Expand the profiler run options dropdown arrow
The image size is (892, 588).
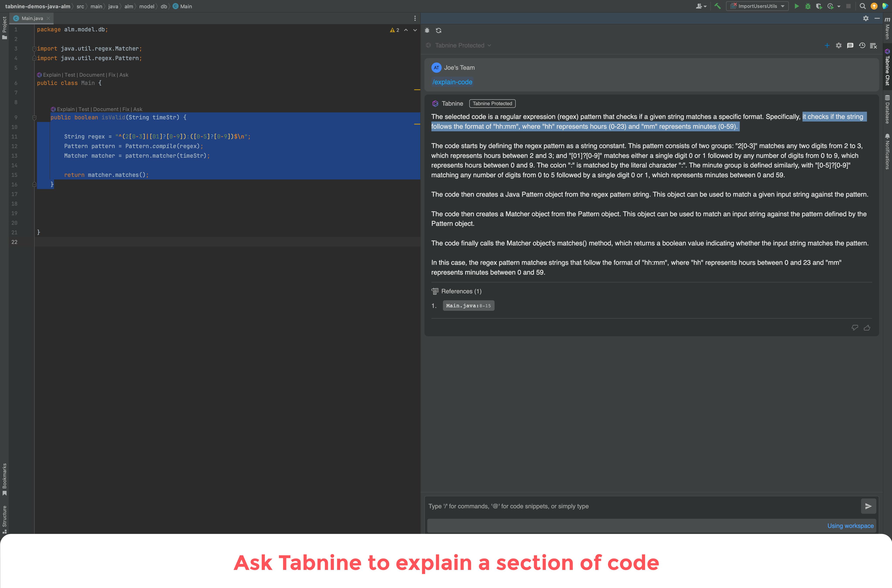[839, 6]
